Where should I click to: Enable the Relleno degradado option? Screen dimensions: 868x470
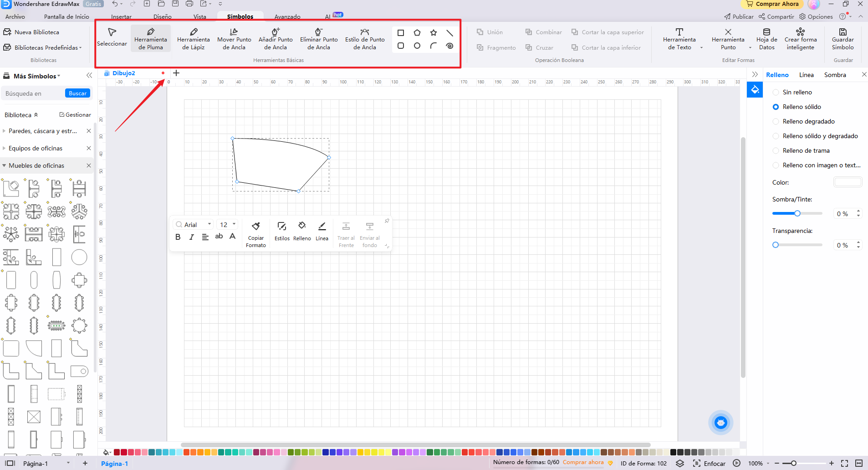776,121
